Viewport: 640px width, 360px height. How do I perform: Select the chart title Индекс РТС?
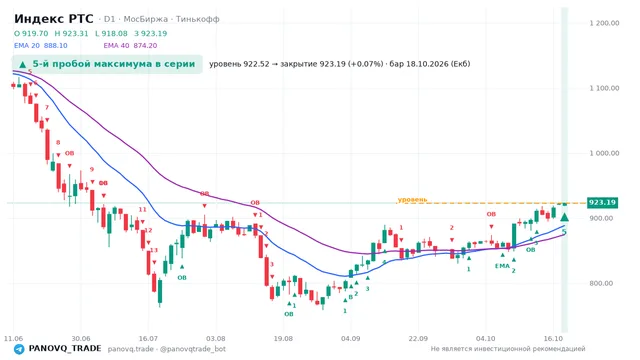point(53,19)
